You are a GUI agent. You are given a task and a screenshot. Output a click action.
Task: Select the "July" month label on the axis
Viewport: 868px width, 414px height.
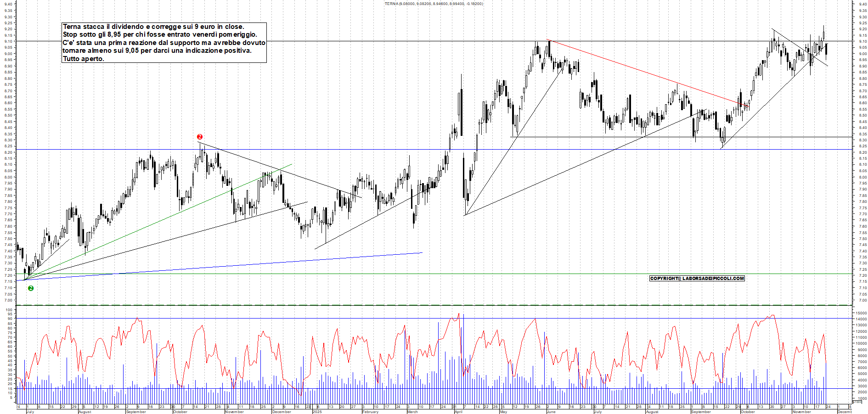pos(30,412)
